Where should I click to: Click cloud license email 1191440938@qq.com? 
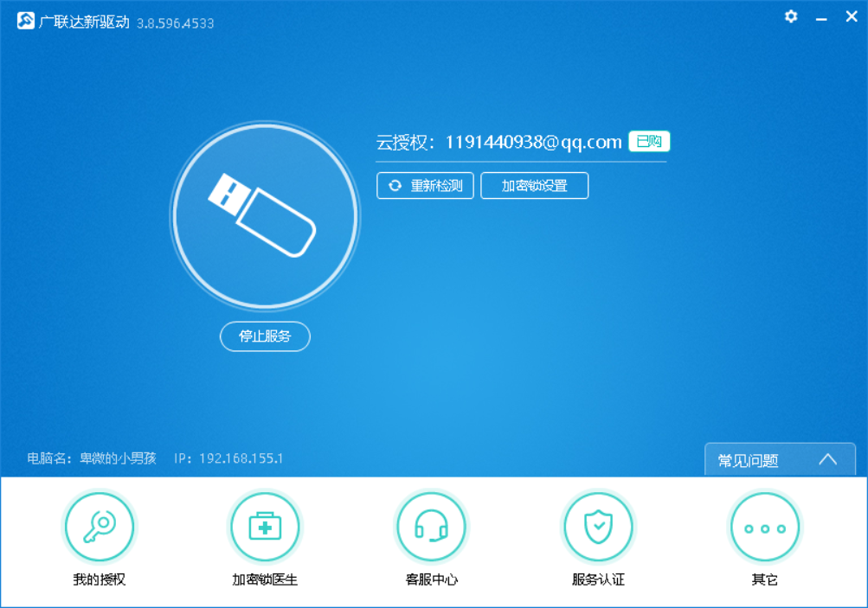[x=534, y=142]
